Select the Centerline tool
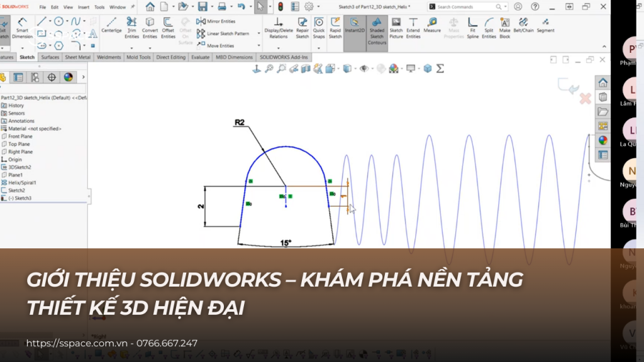644x362 pixels. point(111,25)
